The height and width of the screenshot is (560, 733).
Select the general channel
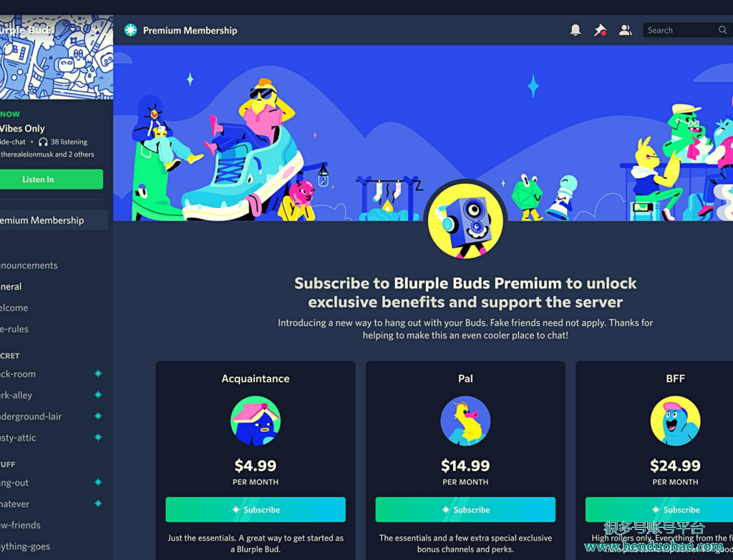11,286
